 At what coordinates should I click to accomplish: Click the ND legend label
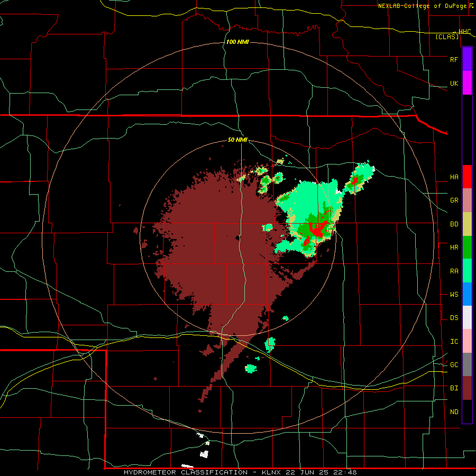point(454,412)
